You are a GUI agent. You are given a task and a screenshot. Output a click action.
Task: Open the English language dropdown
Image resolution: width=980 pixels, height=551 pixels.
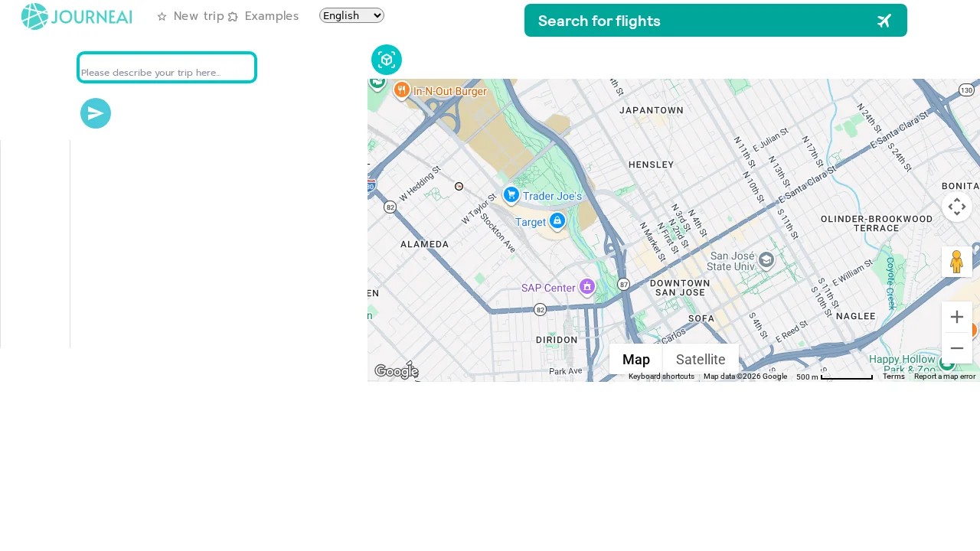click(x=351, y=15)
